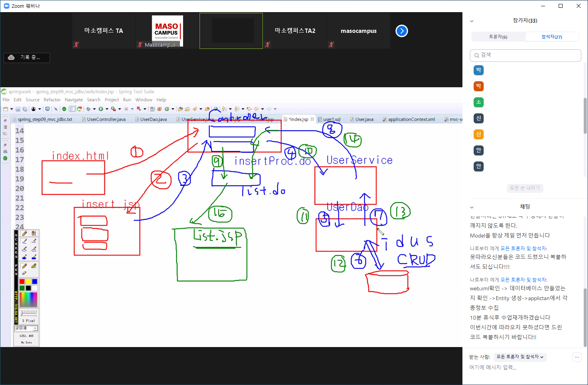588x385 pixels.
Task: Click the green Run button in toolbar
Action: [101, 109]
